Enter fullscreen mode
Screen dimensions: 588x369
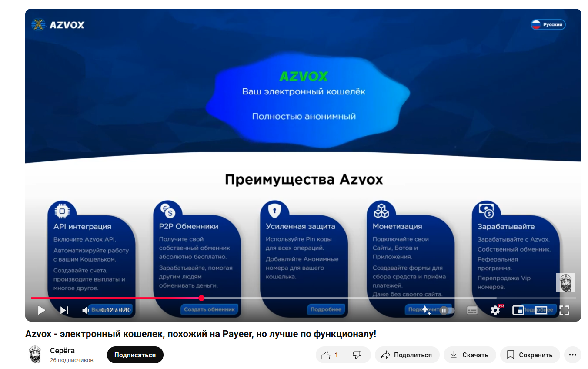(x=564, y=310)
